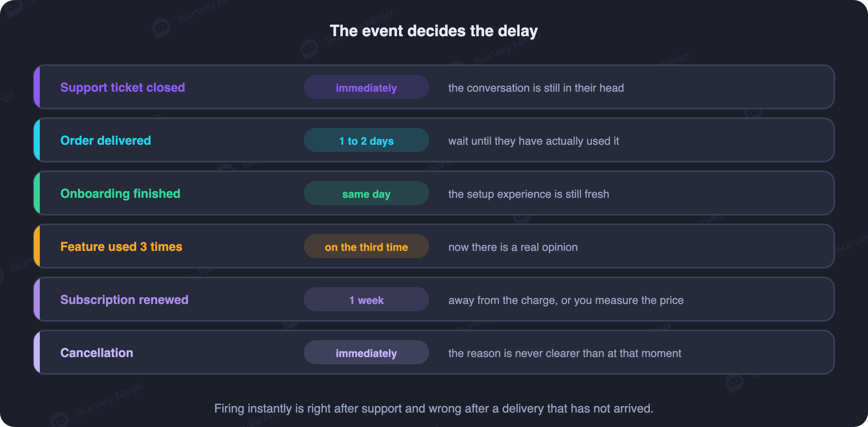Click the cyan color bar on Order delivered
This screenshot has width=868, height=427.
pos(37,140)
